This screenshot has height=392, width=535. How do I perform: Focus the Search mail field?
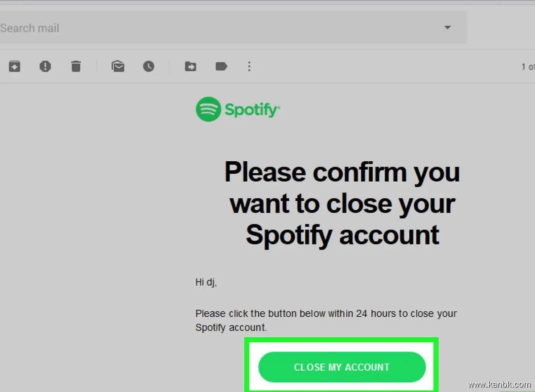pyautogui.click(x=178, y=28)
